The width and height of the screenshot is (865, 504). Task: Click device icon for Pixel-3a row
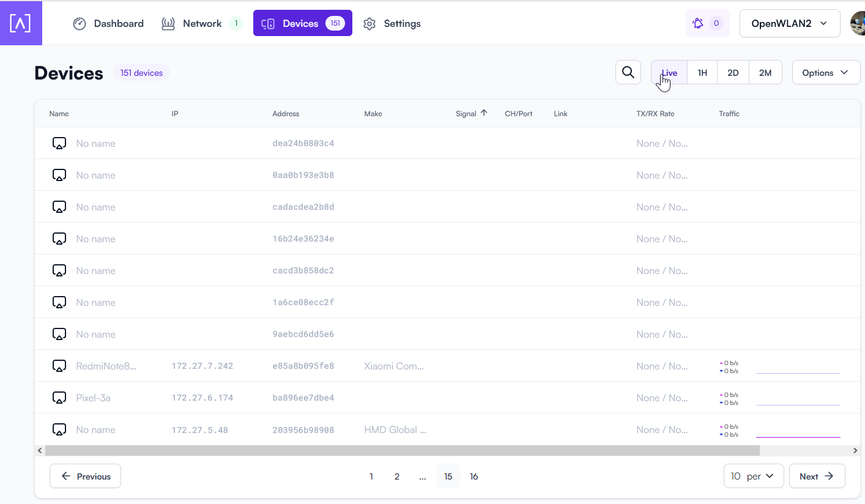(x=59, y=398)
